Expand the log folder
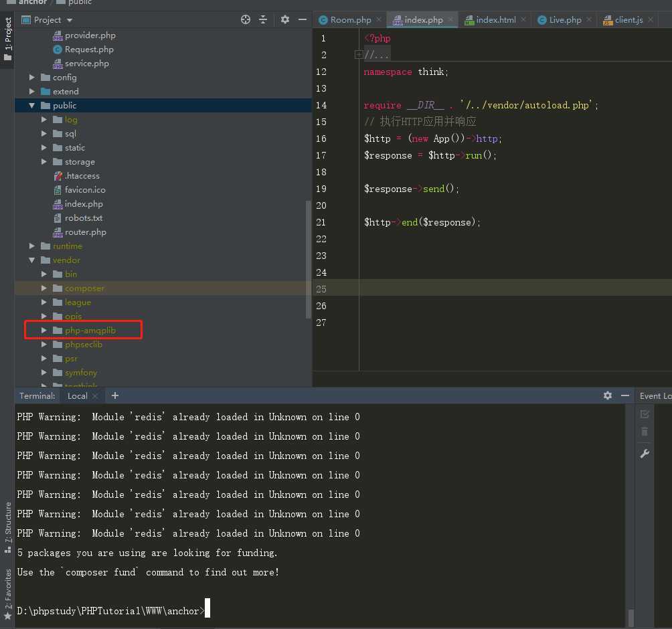This screenshot has width=672, height=629. [x=44, y=120]
